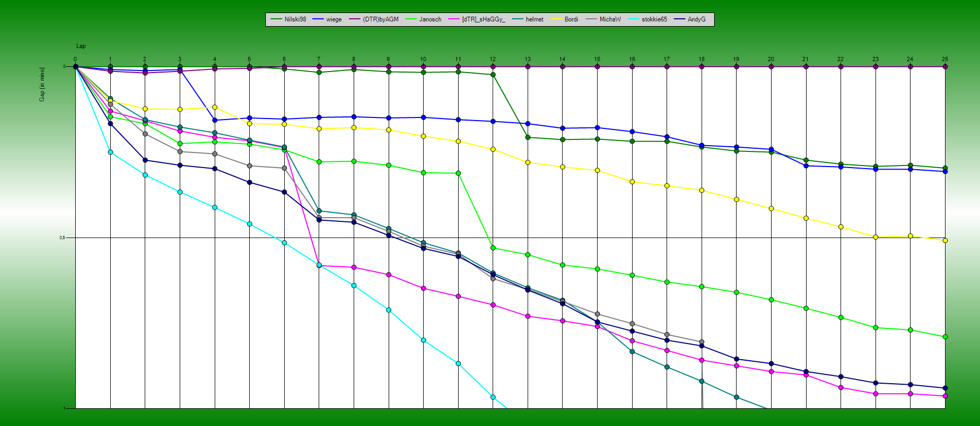Select (DTR)byAGM purple point at lap 25

(945, 67)
